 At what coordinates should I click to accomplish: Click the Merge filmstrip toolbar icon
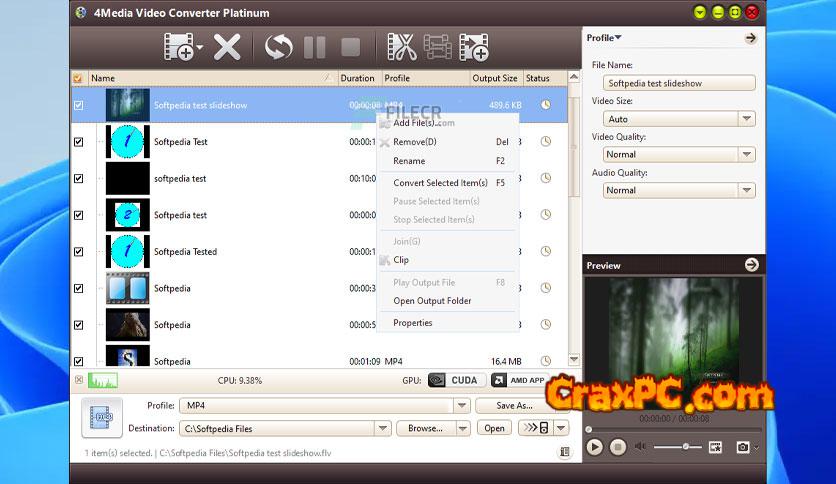(438, 47)
